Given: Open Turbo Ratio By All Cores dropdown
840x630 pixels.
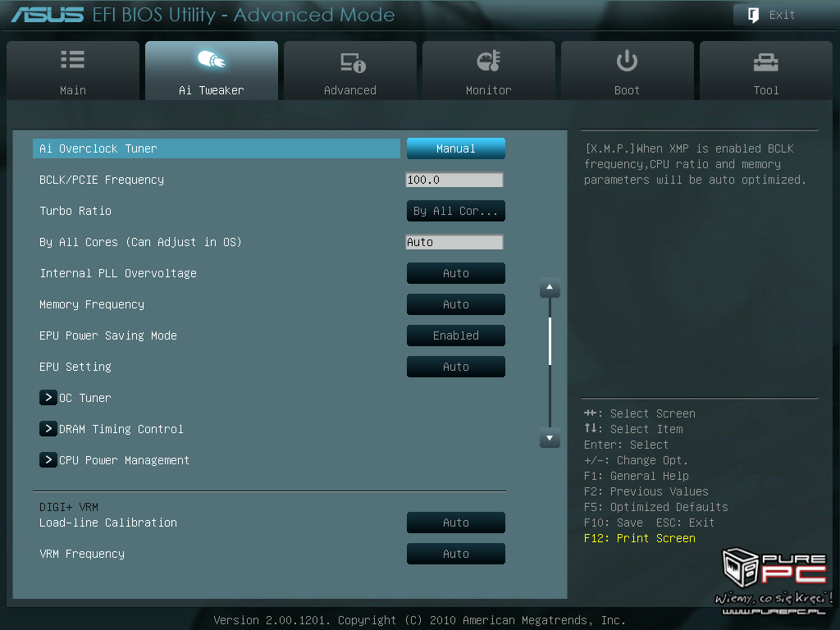Looking at the screenshot, I should pyautogui.click(x=456, y=211).
